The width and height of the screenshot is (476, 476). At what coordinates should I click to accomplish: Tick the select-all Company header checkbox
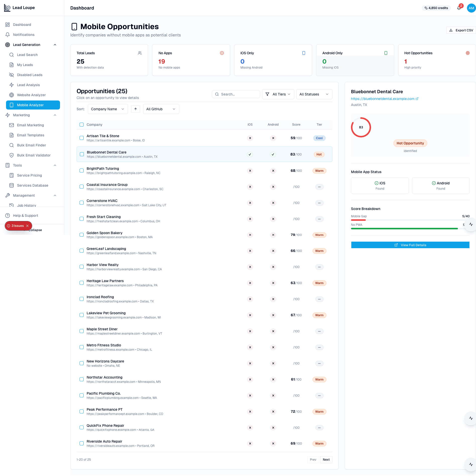coord(82,125)
